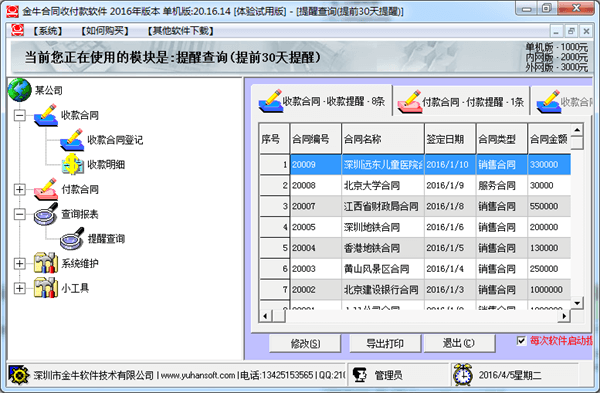Click the 修改(S) button
Screen dimensions: 600x393
click(x=305, y=343)
